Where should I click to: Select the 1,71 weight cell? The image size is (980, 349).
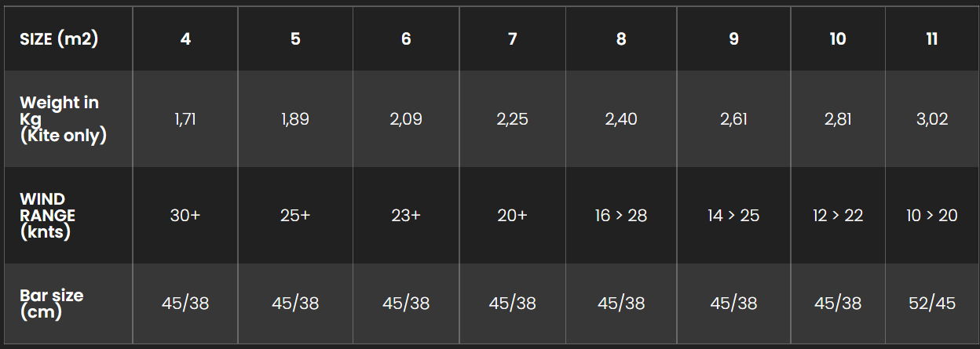[185, 119]
